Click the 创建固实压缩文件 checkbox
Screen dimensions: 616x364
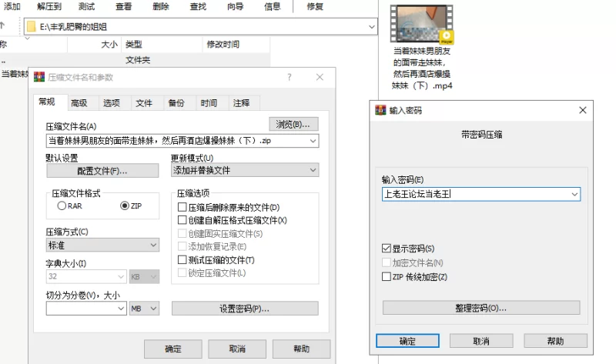pyautogui.click(x=182, y=233)
